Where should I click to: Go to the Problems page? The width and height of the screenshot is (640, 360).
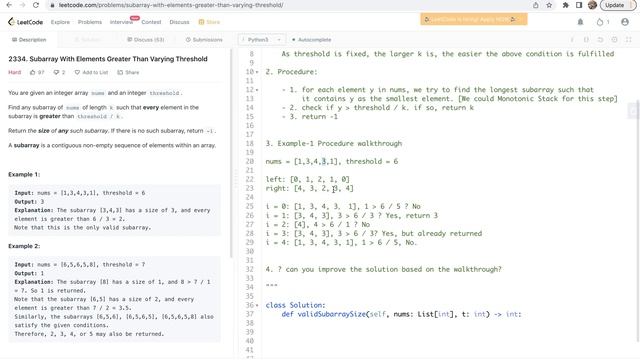90,22
